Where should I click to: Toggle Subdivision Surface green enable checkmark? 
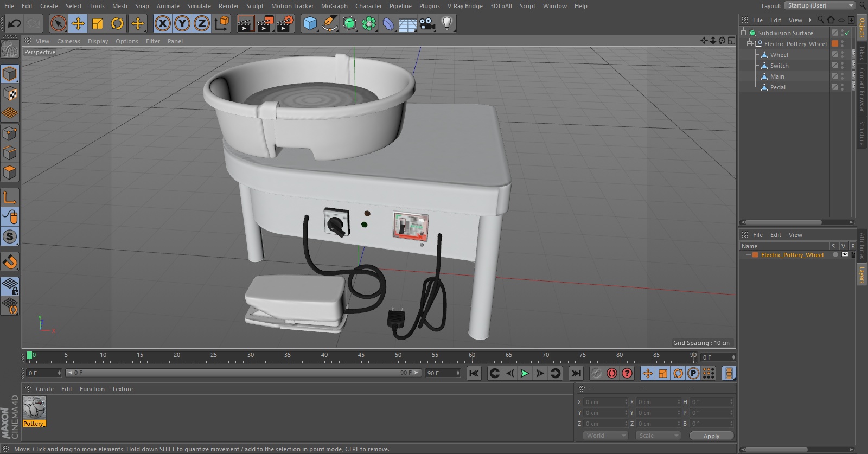pos(847,33)
